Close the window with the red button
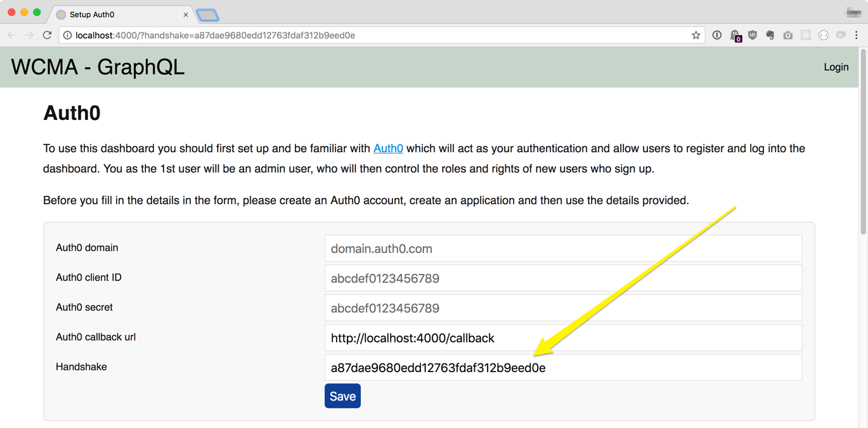The height and width of the screenshot is (428, 868). pos(11,13)
